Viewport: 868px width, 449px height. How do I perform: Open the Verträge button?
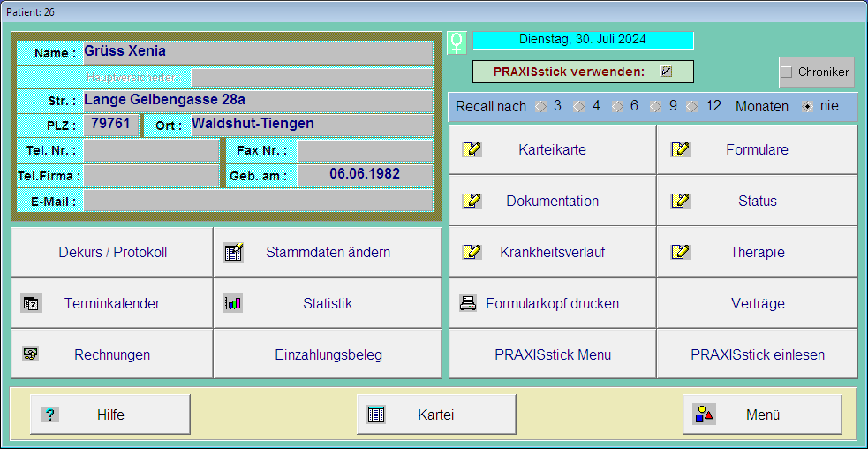tap(757, 303)
